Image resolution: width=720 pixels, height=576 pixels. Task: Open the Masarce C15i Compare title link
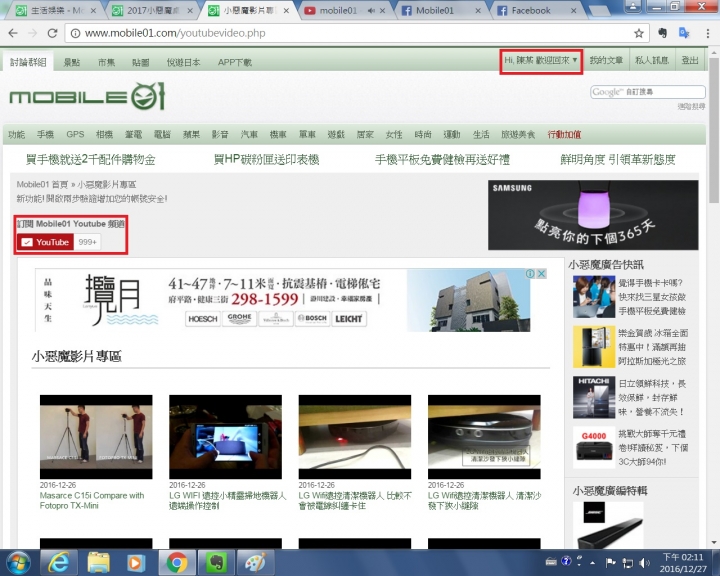click(92, 500)
